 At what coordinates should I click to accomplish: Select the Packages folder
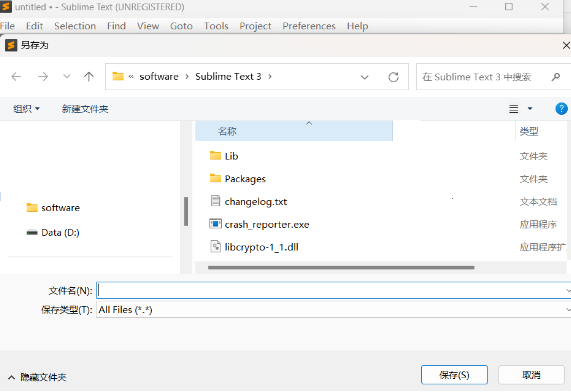click(x=245, y=179)
